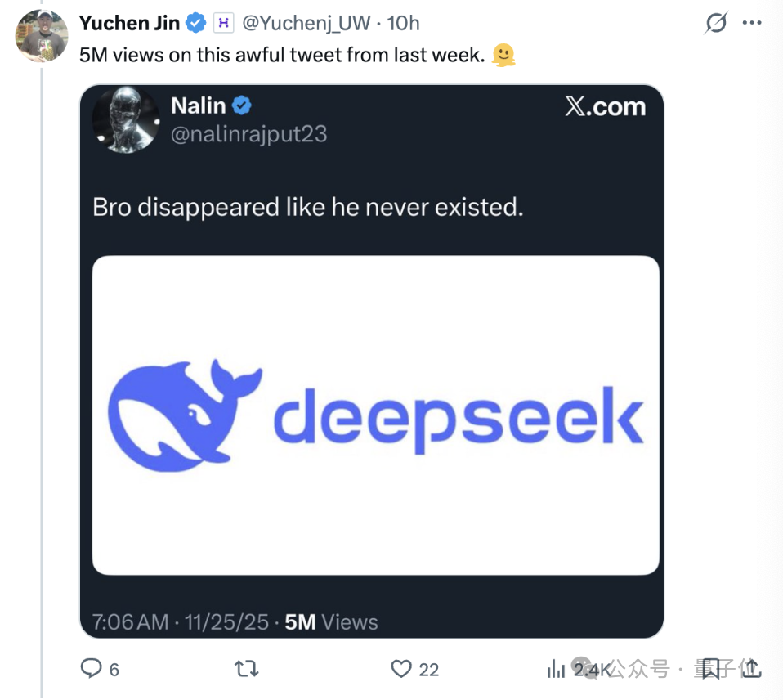
Task: Click Yuchen Jin's blue verified badge
Action: 195,22
